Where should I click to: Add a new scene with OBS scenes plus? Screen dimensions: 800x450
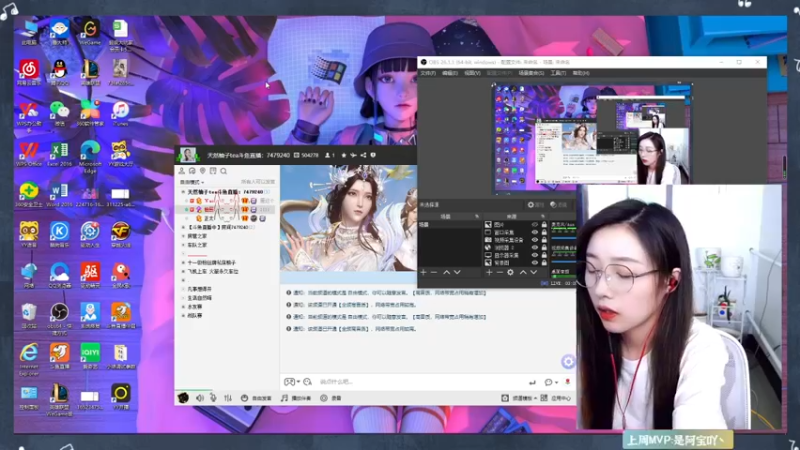pos(423,272)
